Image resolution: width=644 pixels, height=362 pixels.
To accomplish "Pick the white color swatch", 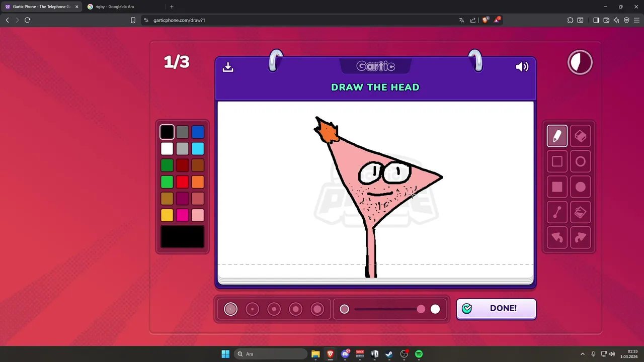I will coord(167,149).
